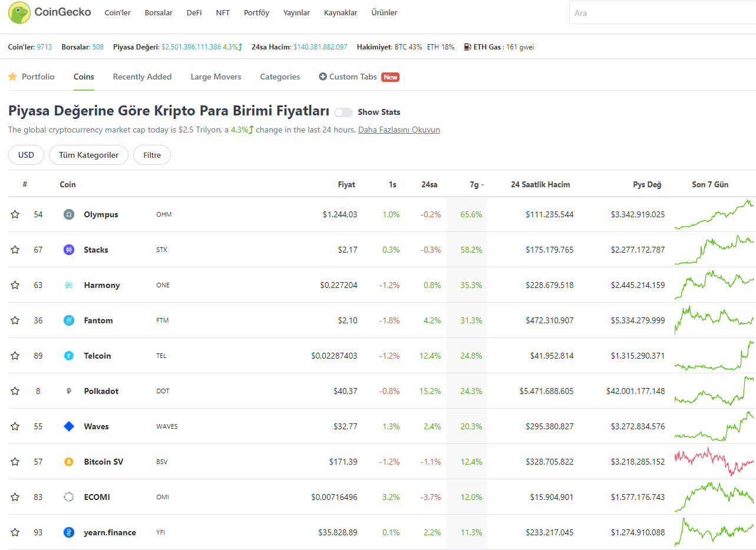Open Bitcoin SV red sparkline chart

tap(714, 462)
